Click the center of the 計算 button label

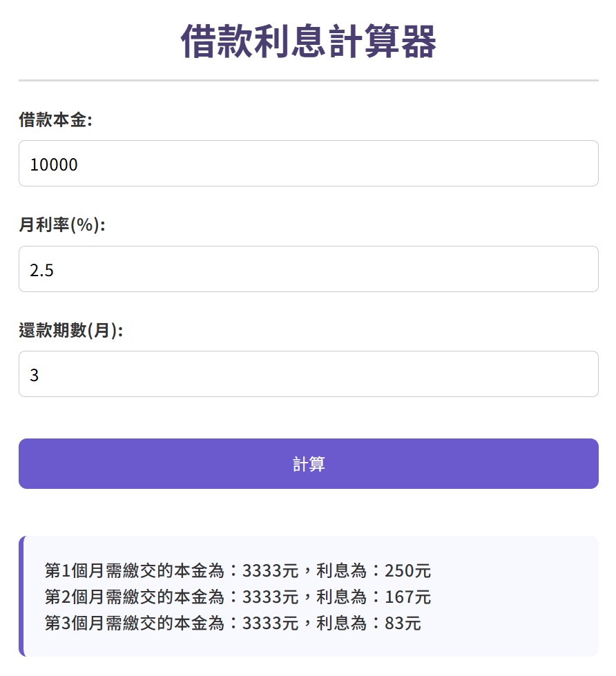(x=308, y=463)
